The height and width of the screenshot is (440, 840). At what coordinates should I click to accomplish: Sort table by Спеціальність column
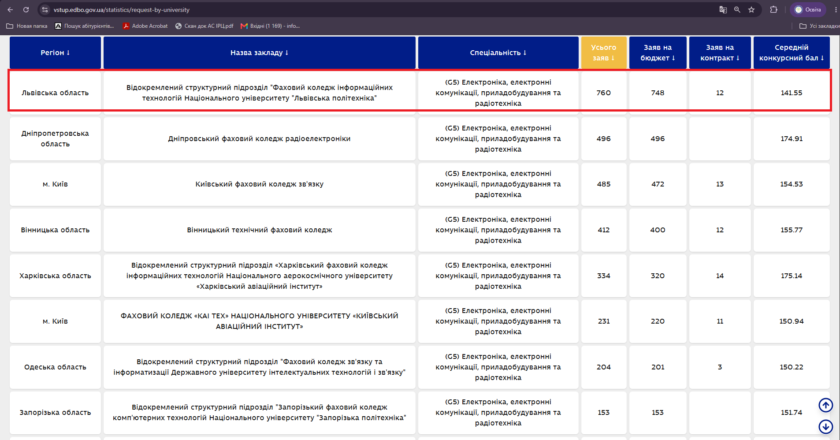point(498,53)
